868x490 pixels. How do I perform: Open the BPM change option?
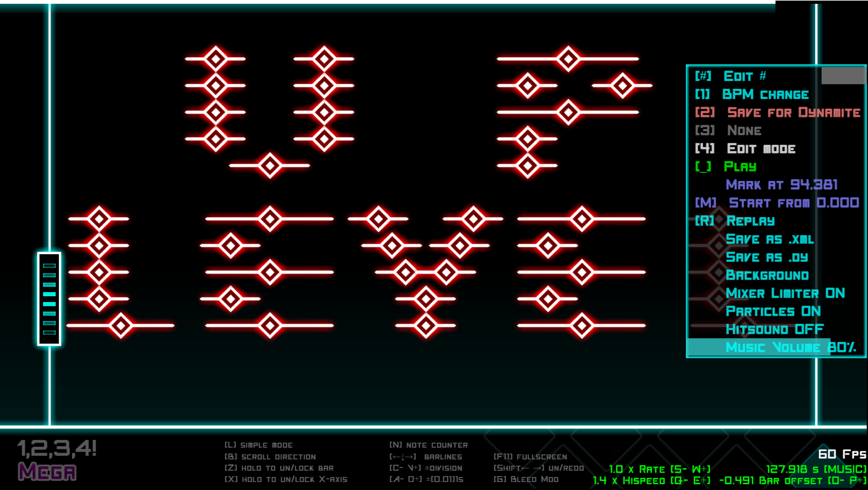(x=765, y=95)
